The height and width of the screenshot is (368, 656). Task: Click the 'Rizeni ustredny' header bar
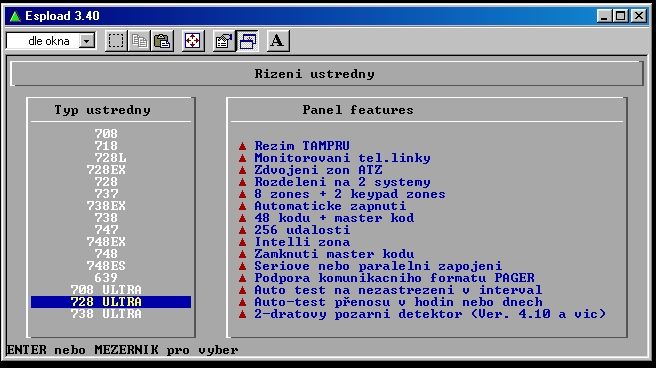tap(327, 74)
